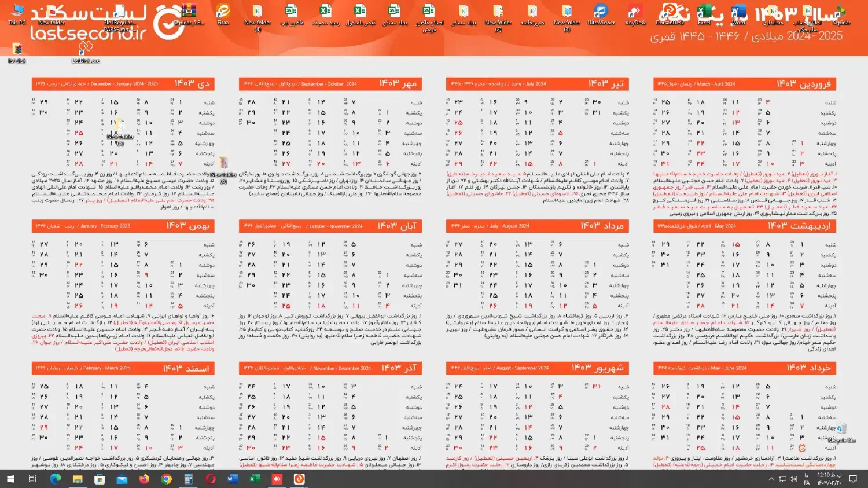Expand the hidden tray icons chevron
868x488 pixels.
pyautogui.click(x=771, y=479)
